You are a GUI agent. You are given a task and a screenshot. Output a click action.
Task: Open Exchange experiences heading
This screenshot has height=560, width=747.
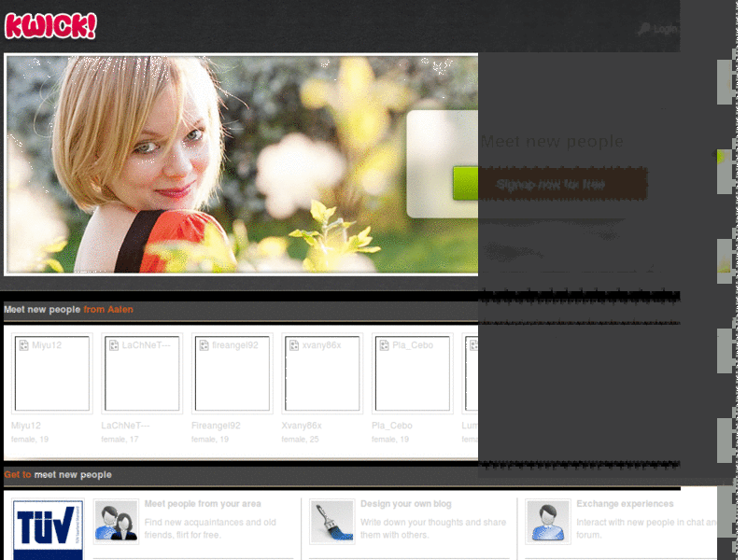[x=625, y=503]
